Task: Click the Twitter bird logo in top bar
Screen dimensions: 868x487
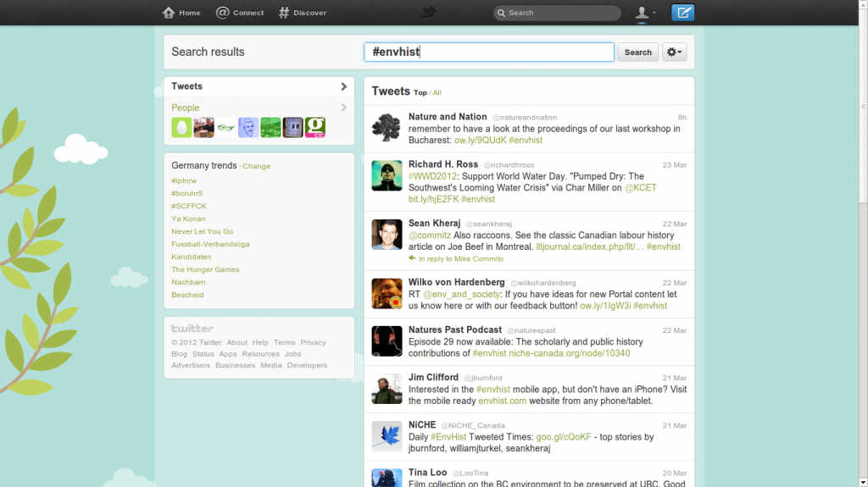Action: click(x=429, y=12)
